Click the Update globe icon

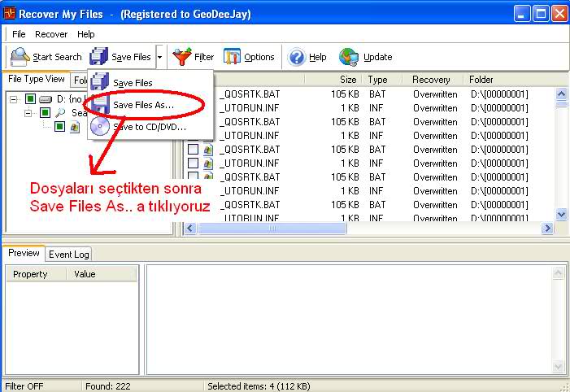[x=349, y=57]
